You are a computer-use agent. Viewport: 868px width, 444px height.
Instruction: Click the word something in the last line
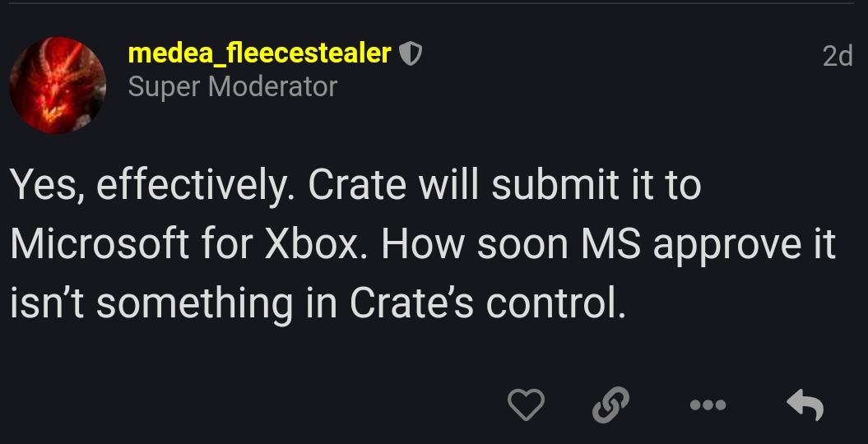(x=194, y=305)
